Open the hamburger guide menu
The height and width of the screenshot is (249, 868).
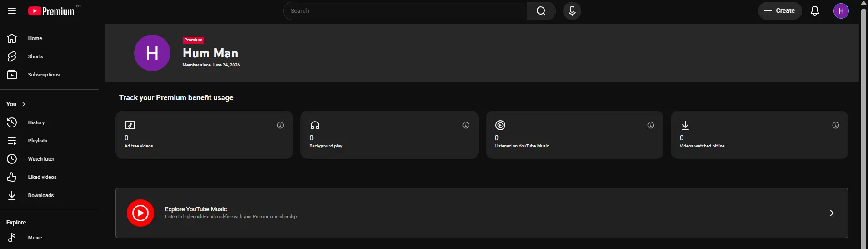[x=12, y=11]
